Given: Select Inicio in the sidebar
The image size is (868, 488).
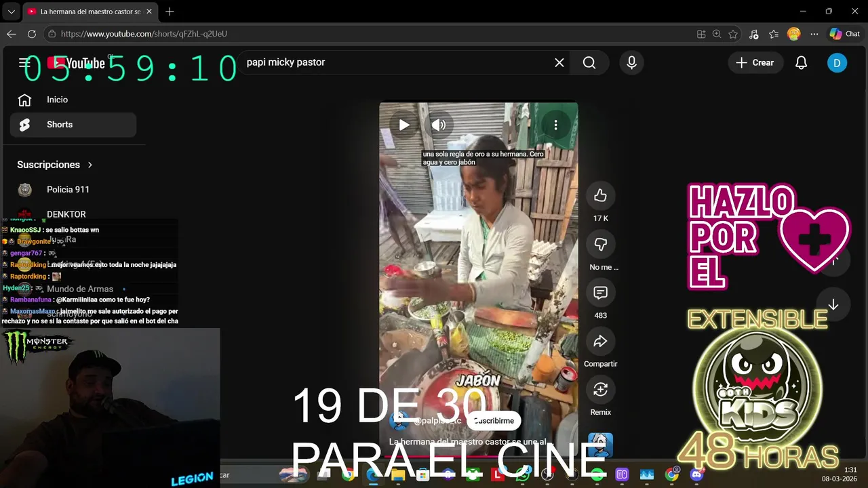Looking at the screenshot, I should click(73, 100).
